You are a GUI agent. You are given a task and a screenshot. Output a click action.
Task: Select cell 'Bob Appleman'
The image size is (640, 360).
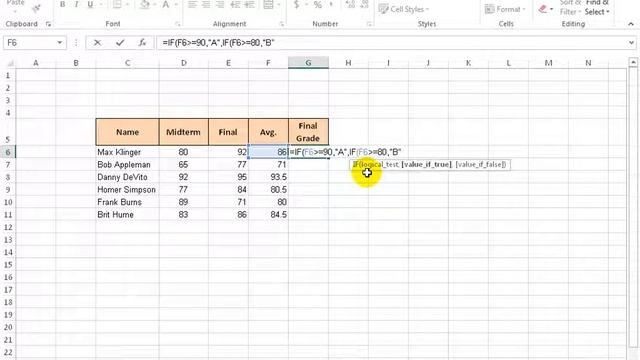pos(127,164)
